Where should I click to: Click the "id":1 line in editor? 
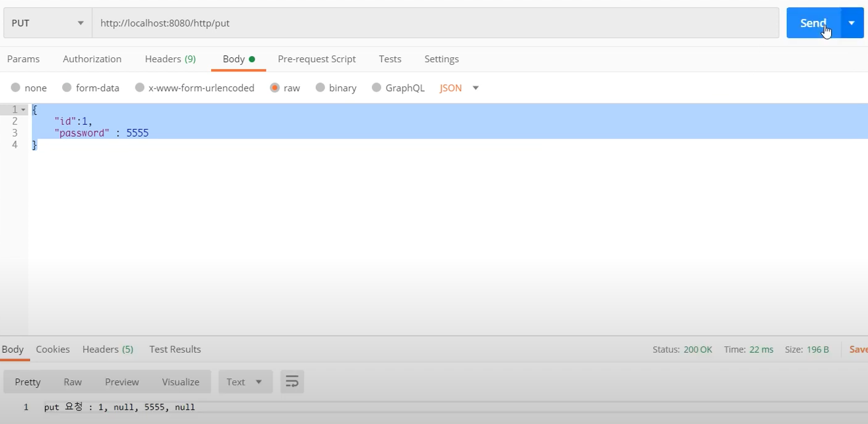73,121
